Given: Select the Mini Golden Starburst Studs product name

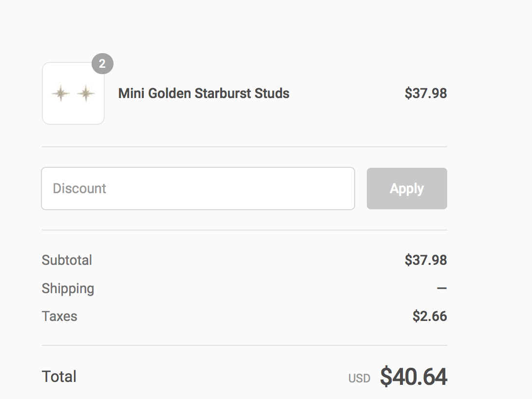Looking at the screenshot, I should pyautogui.click(x=204, y=93).
